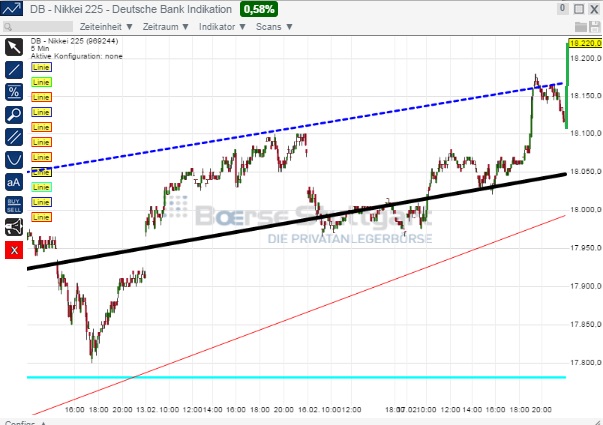The image size is (603, 425).
Task: Click the red X delete-drawings button
Action: tap(14, 250)
